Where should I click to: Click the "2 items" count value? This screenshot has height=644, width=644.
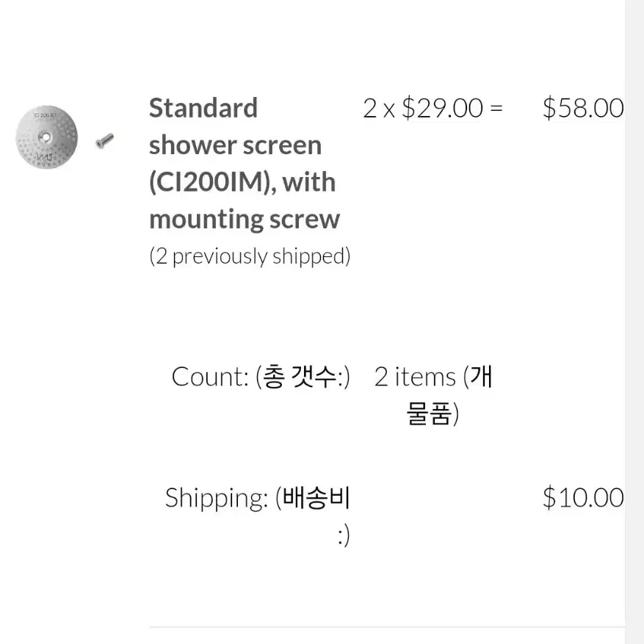tap(415, 377)
